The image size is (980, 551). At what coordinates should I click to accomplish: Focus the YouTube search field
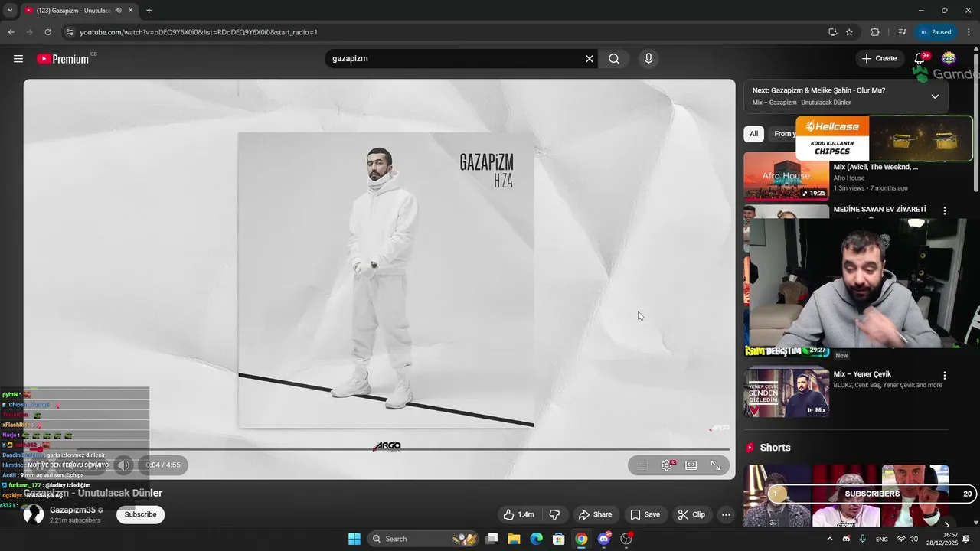[456, 59]
